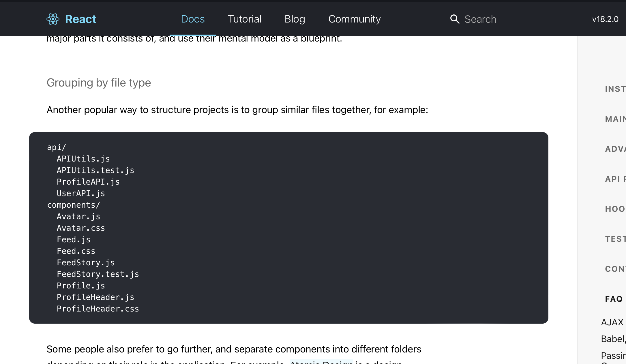Go to the Blog page
Screen dimensions: 626x364
[295, 19]
